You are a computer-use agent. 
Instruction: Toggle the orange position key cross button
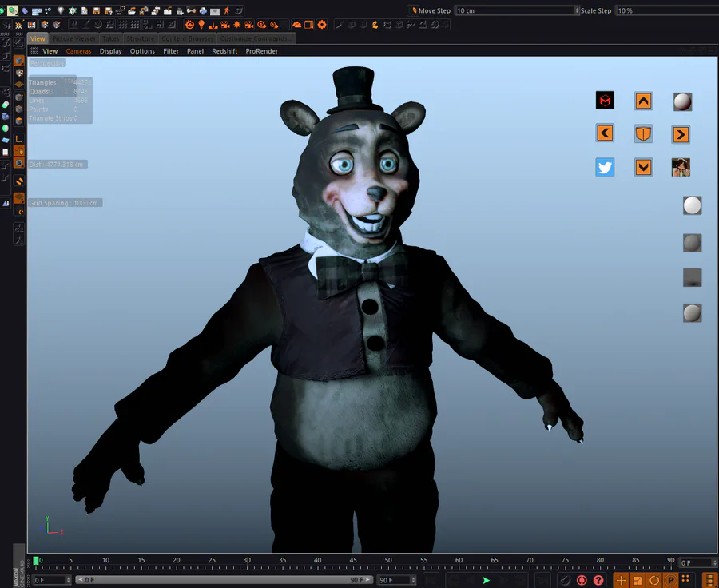621,580
